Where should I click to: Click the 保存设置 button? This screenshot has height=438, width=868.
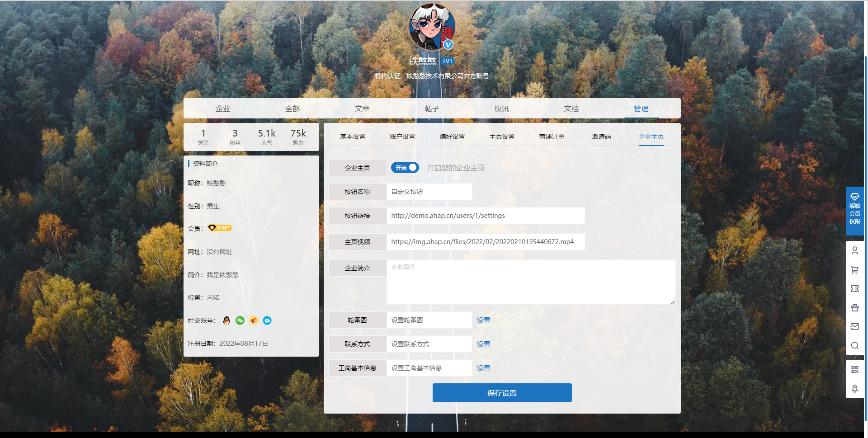(502, 393)
